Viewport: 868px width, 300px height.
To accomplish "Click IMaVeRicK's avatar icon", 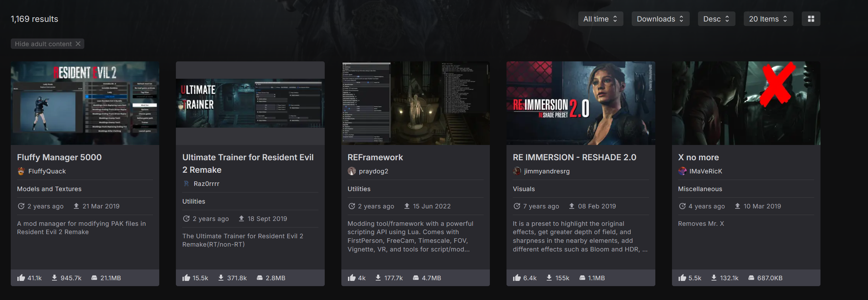I will coord(682,171).
